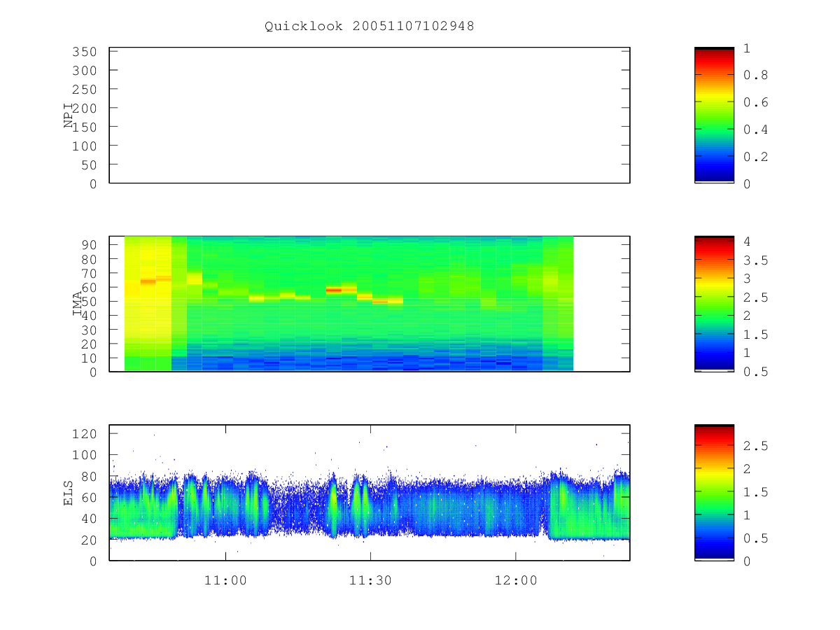Click the 12:00 time tick label

click(x=516, y=580)
